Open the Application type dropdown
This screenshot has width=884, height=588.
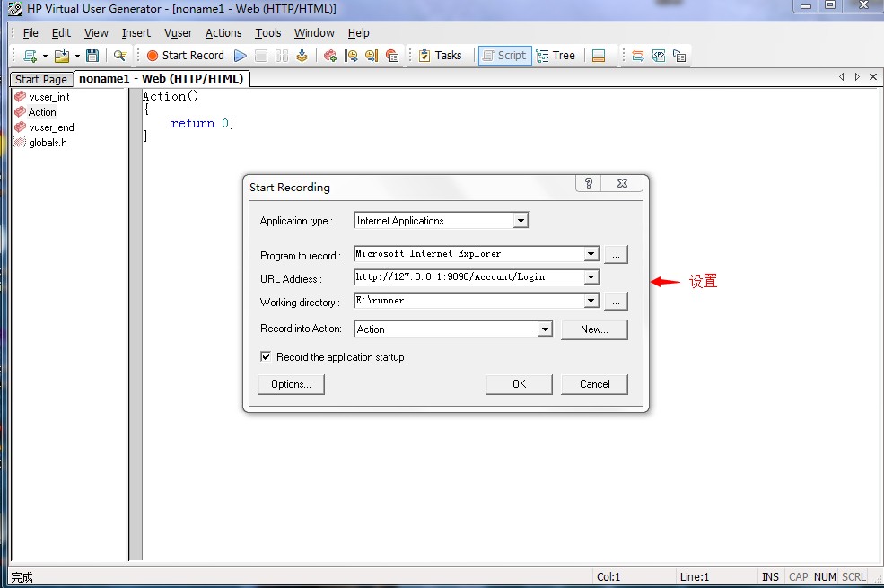(521, 221)
